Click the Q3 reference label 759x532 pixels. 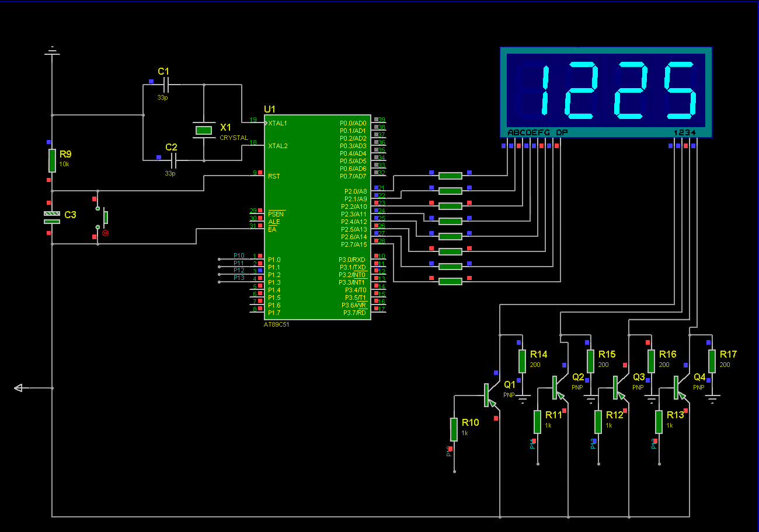coord(639,377)
